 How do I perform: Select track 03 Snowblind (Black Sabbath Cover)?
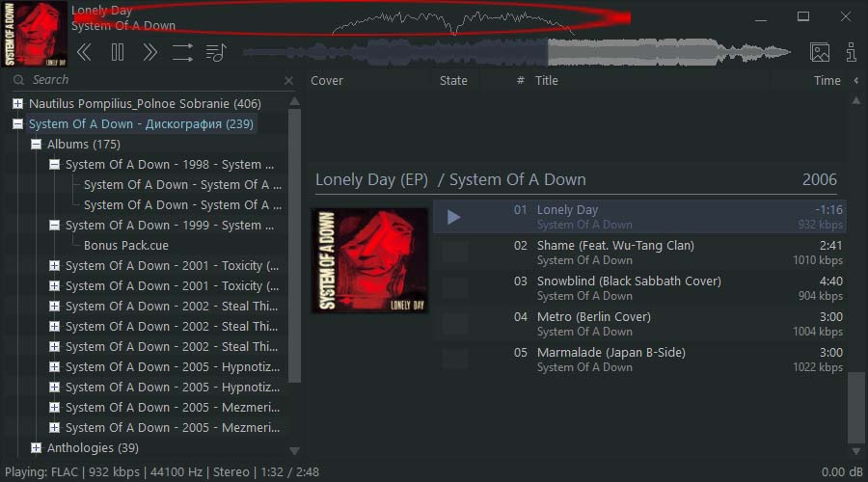pos(640,288)
